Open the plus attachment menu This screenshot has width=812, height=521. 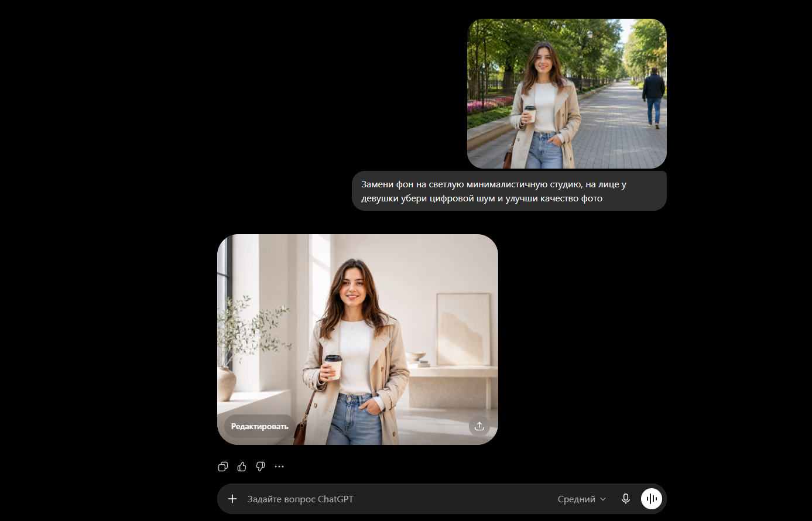click(232, 499)
